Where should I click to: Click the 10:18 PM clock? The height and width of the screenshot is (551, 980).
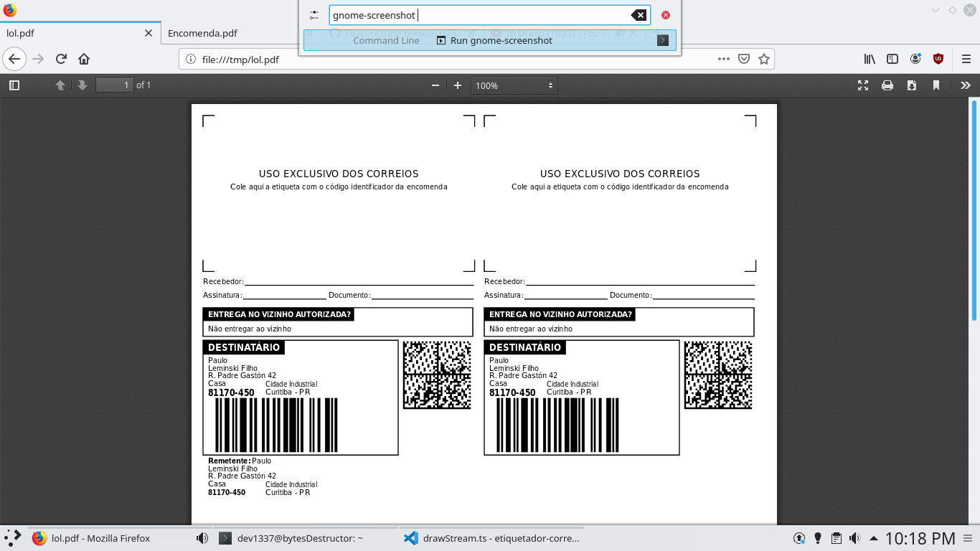[x=920, y=538]
